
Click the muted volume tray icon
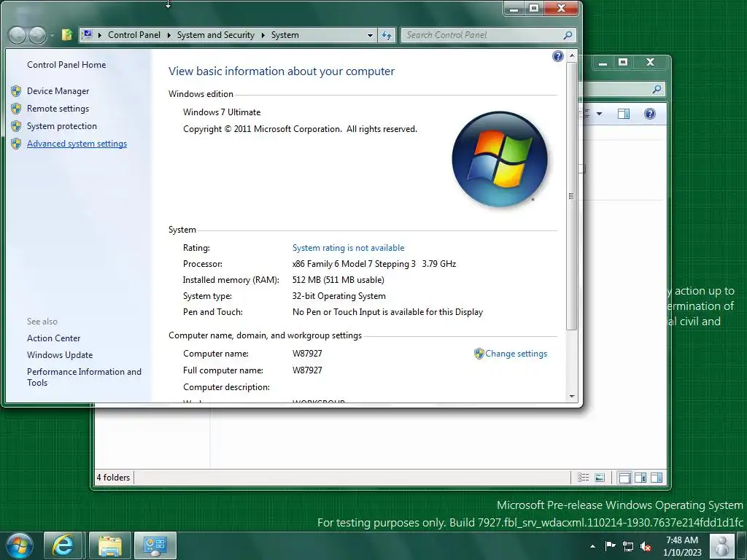(646, 547)
